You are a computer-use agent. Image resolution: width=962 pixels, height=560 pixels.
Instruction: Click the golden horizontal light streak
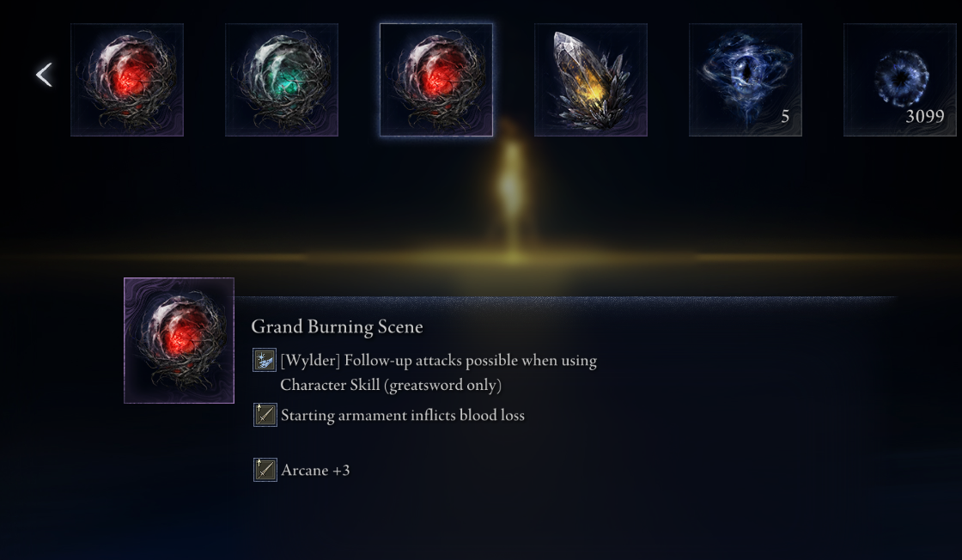[481, 259]
